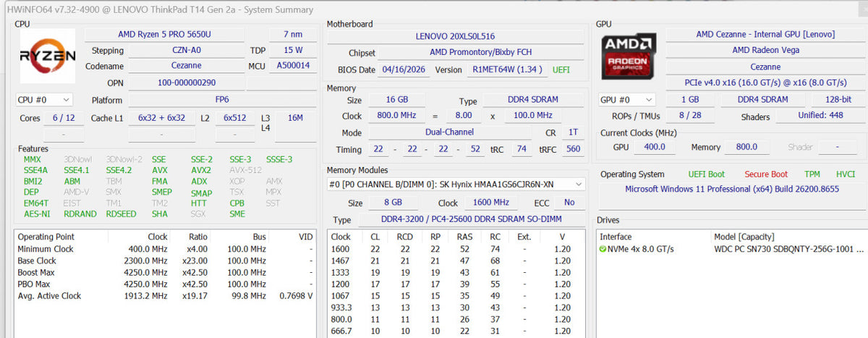Viewport: 868px width, 338px height.
Task: Select the Boost Max row
Action: (x=166, y=272)
